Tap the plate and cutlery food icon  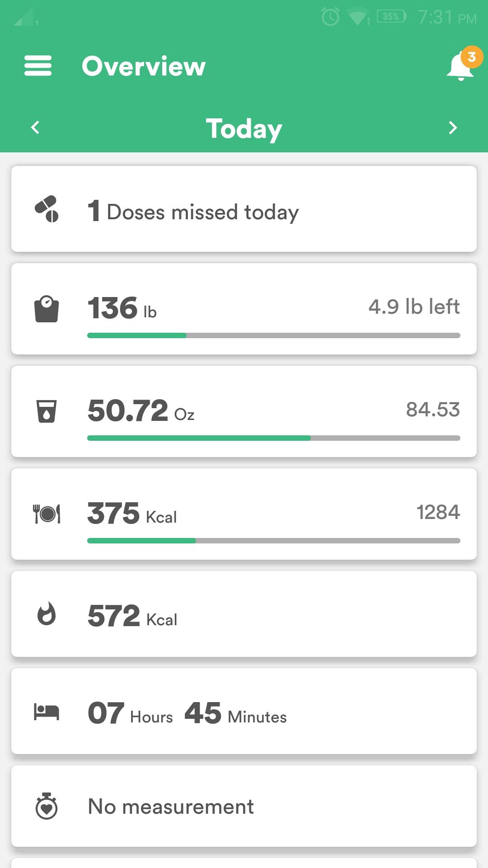coord(47,514)
